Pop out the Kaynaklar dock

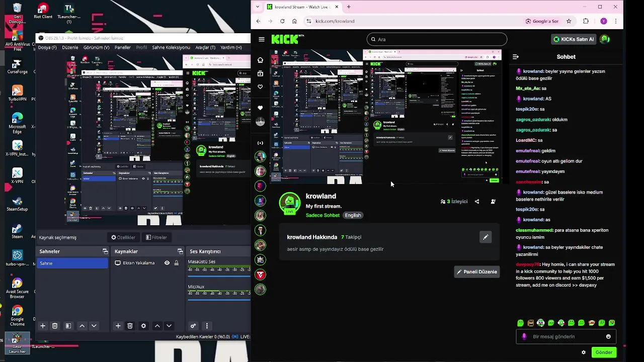(x=180, y=251)
